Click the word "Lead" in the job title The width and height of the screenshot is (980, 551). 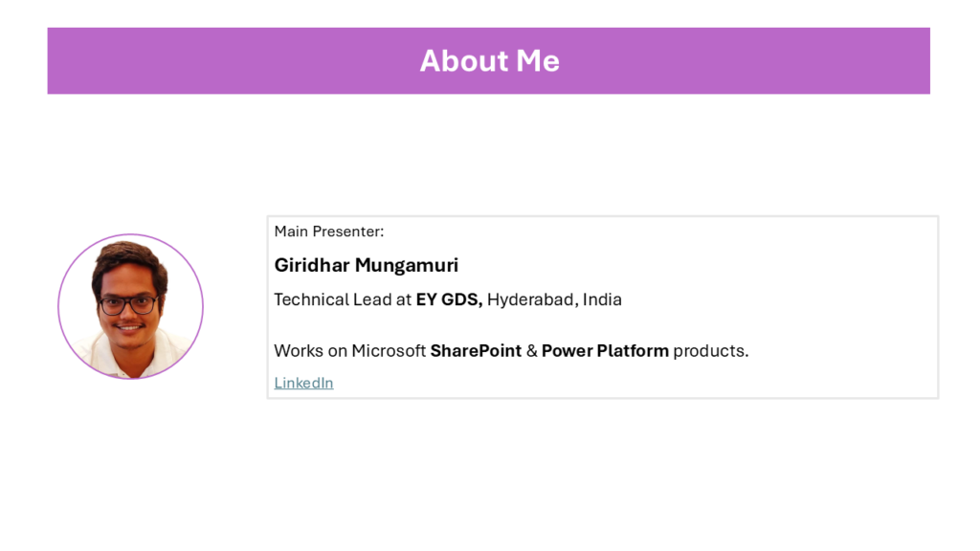(372, 299)
